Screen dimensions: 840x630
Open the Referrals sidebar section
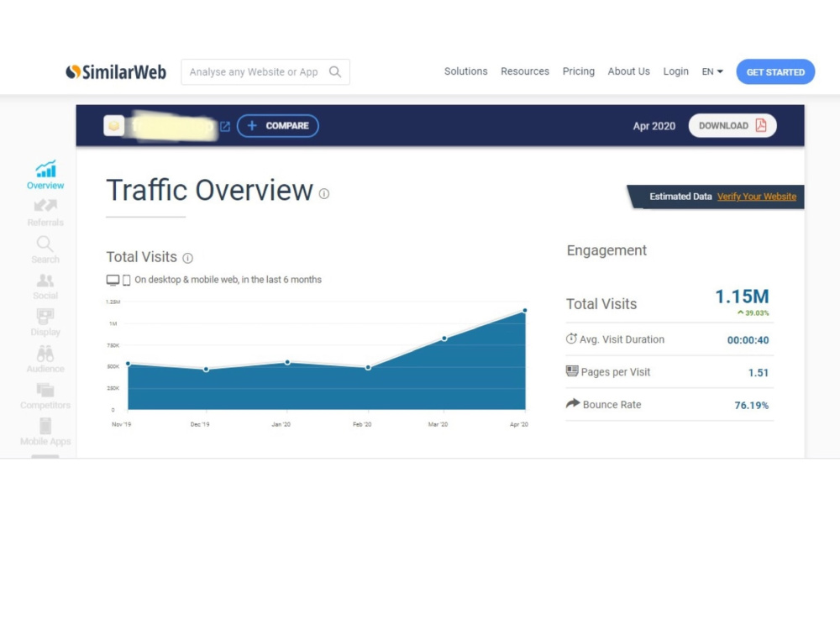click(x=45, y=213)
